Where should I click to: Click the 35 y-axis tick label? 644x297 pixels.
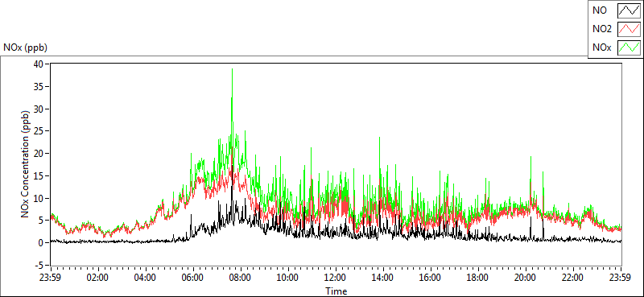pos(39,87)
